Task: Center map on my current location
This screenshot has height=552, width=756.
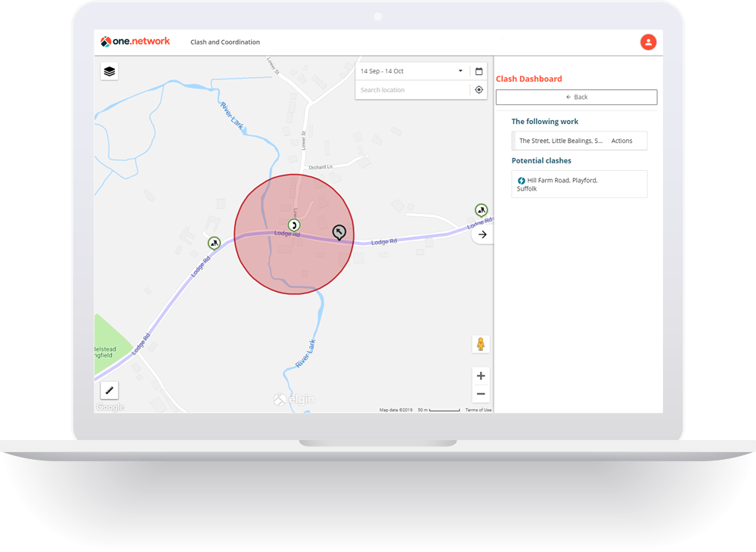Action: coord(479,90)
